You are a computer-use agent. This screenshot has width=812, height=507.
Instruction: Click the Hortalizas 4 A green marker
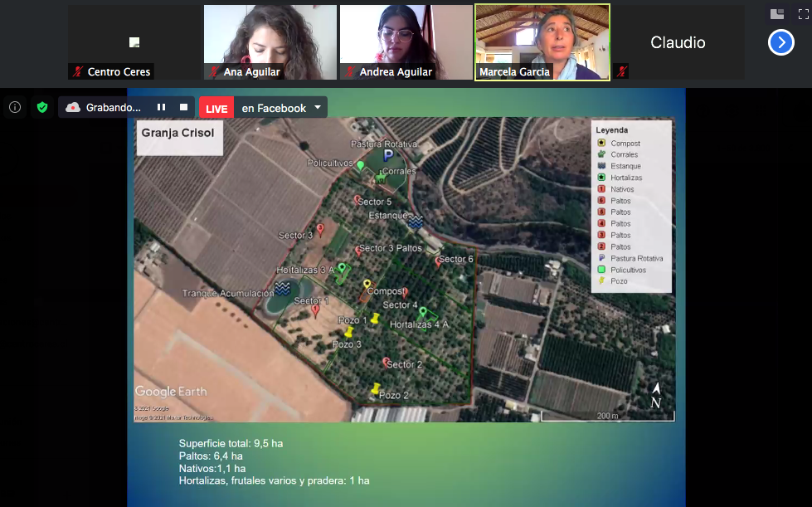click(423, 312)
